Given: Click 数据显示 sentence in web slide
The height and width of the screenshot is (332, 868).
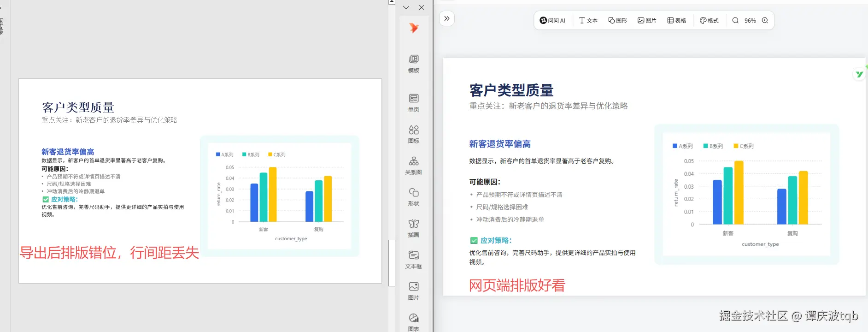Looking at the screenshot, I should tap(542, 161).
